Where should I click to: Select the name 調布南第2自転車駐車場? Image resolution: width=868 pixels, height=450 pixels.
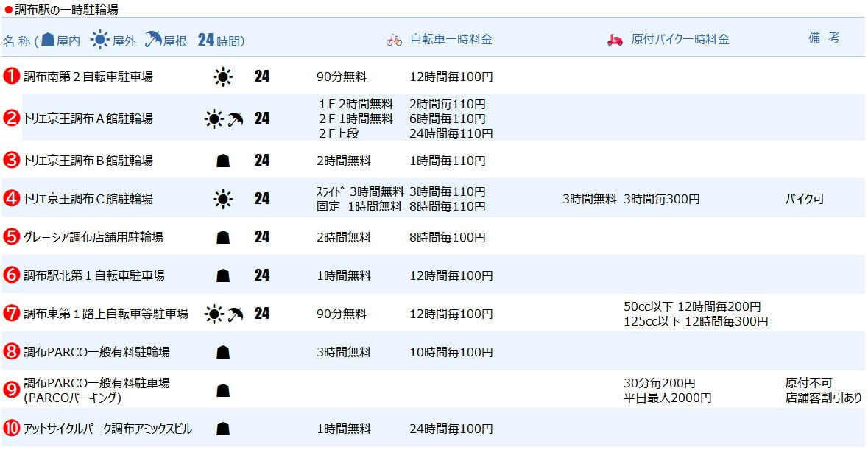[x=88, y=77]
